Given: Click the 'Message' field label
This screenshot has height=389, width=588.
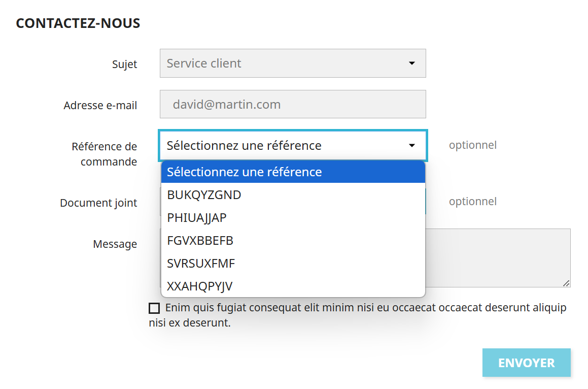Looking at the screenshot, I should 115,244.
